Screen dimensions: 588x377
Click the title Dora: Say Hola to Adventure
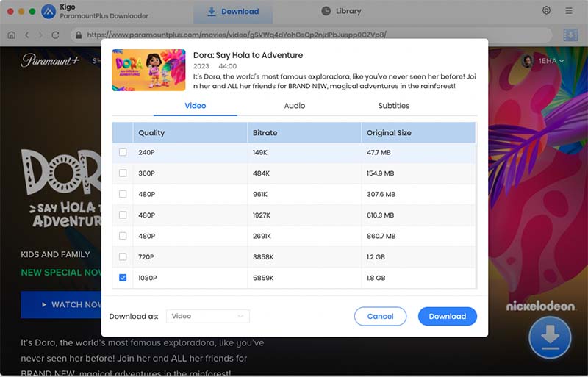pos(248,55)
